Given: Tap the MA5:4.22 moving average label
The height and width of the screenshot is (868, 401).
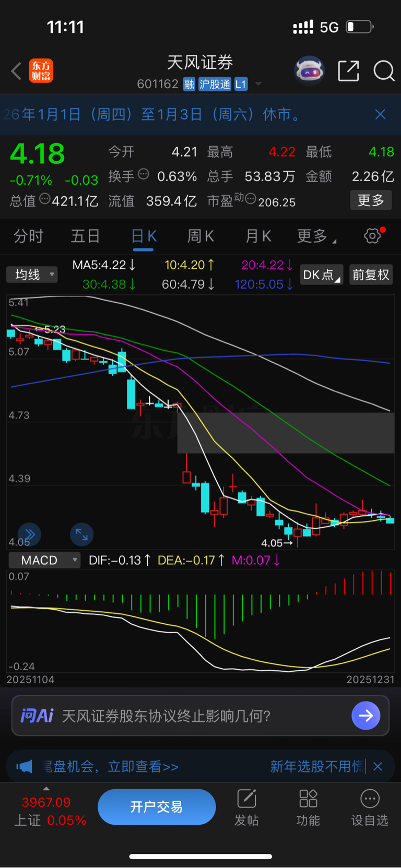Looking at the screenshot, I should point(104,265).
